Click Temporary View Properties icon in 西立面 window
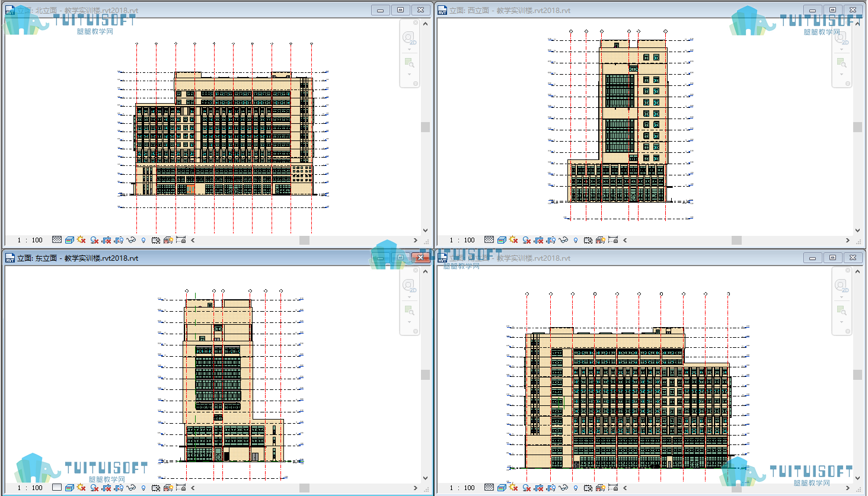 coord(588,240)
